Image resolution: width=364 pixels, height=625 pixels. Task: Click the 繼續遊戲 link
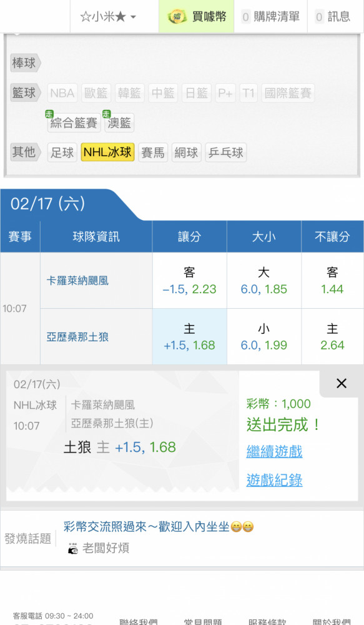pyautogui.click(x=274, y=452)
